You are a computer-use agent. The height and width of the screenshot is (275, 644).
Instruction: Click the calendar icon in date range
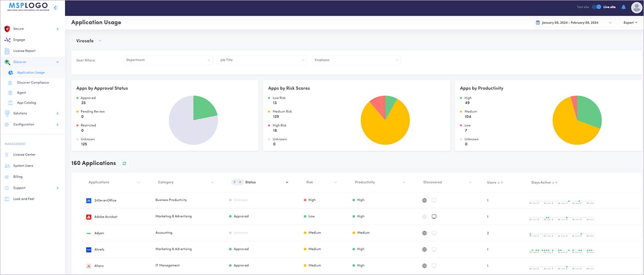[x=538, y=23]
